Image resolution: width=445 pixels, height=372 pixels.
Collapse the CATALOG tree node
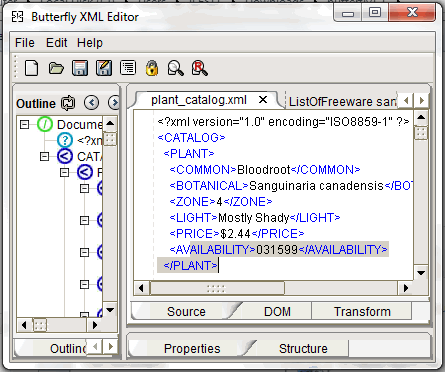point(44,156)
